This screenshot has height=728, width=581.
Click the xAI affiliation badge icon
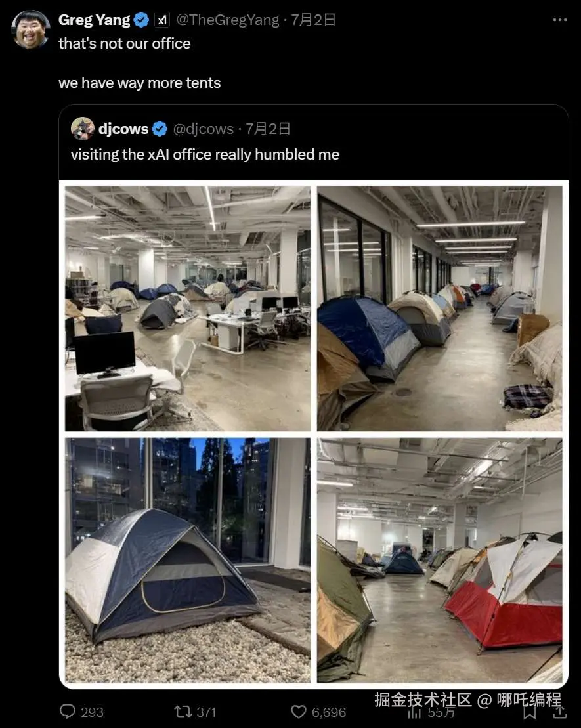[161, 20]
